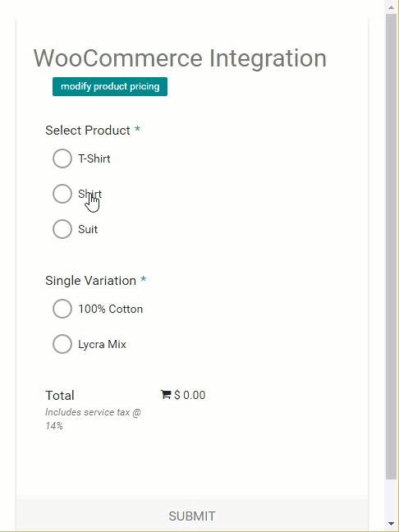Click the Total label text
This screenshot has width=399, height=532.
60,395
